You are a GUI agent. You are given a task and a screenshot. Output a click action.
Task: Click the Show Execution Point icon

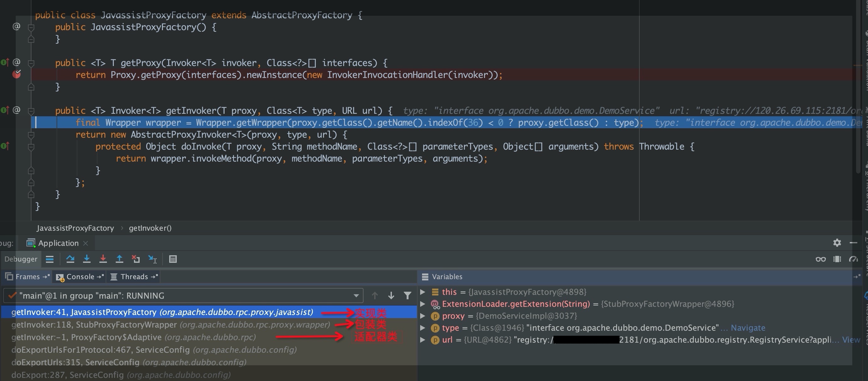[50, 259]
